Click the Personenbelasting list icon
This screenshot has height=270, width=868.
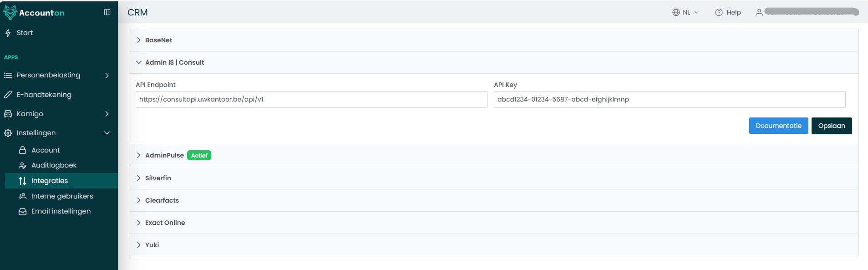(8, 75)
